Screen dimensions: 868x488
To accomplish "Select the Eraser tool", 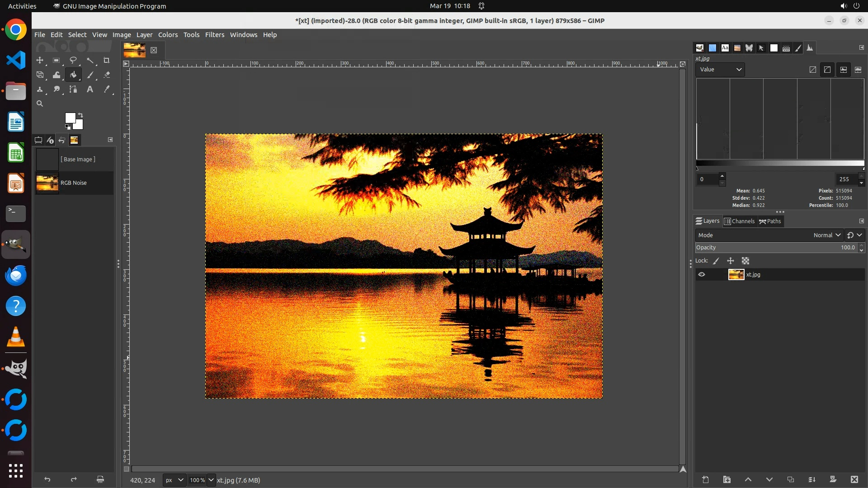I will [x=106, y=75].
